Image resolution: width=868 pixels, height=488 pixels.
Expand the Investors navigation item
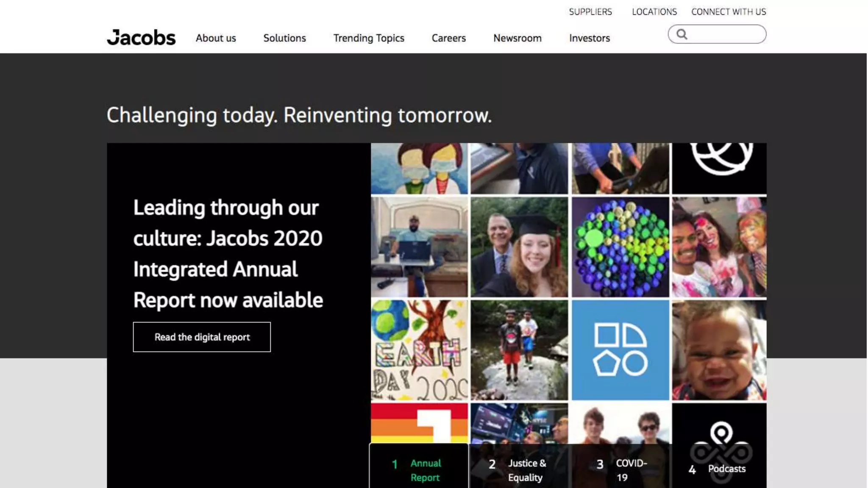(x=589, y=38)
